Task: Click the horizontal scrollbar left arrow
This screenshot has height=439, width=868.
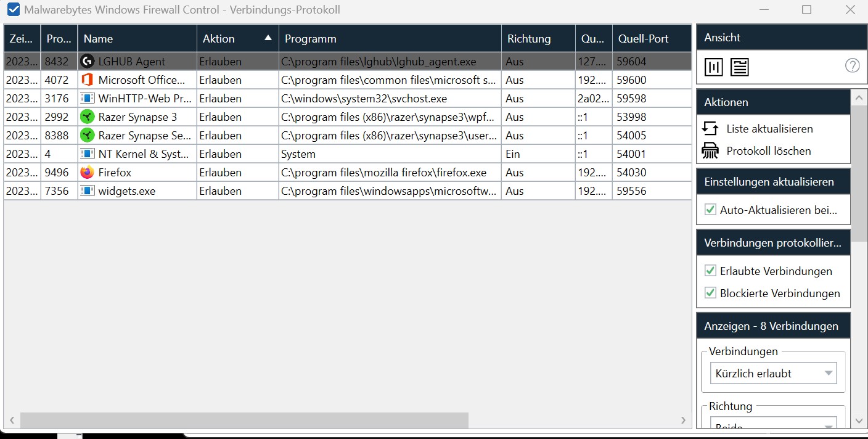Action: [11, 421]
